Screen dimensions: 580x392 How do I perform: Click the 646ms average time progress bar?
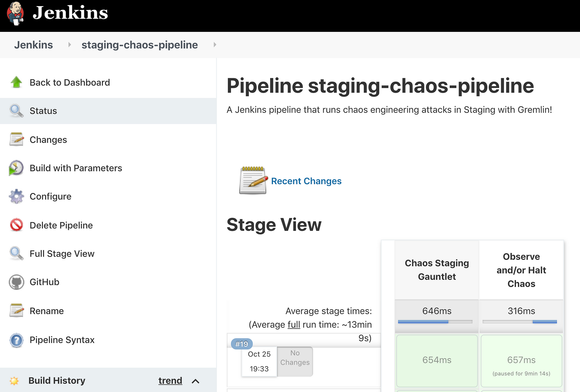[x=435, y=322]
